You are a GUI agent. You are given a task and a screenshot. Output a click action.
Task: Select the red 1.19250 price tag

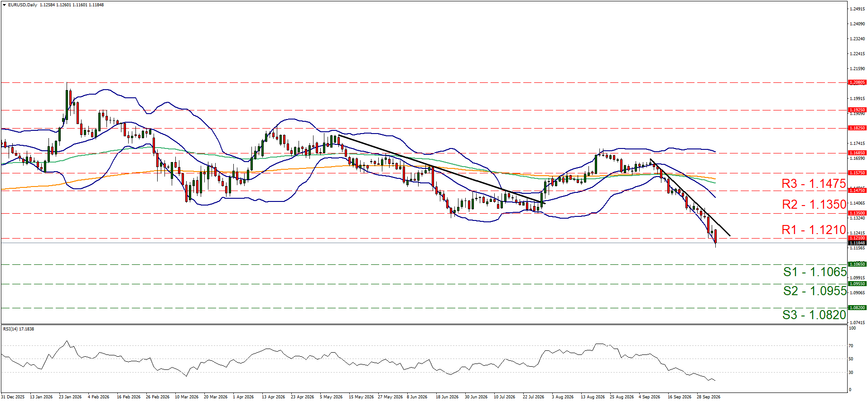(x=857, y=110)
